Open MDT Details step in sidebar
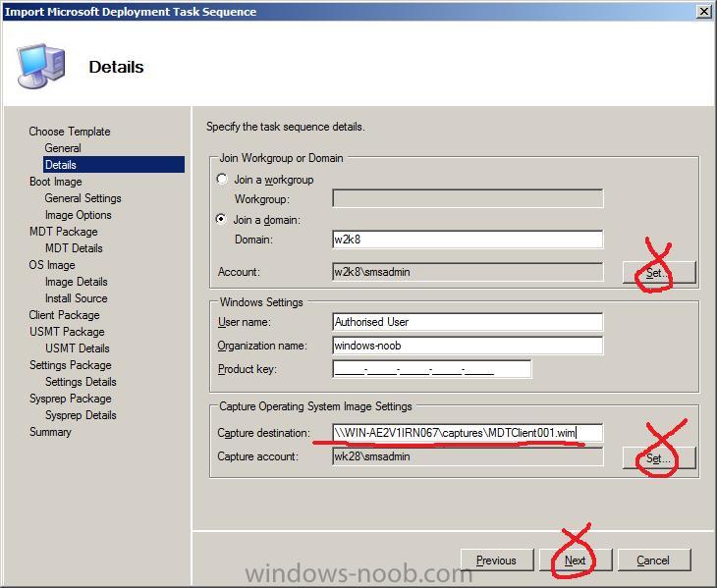Image resolution: width=717 pixels, height=588 pixels. (74, 248)
